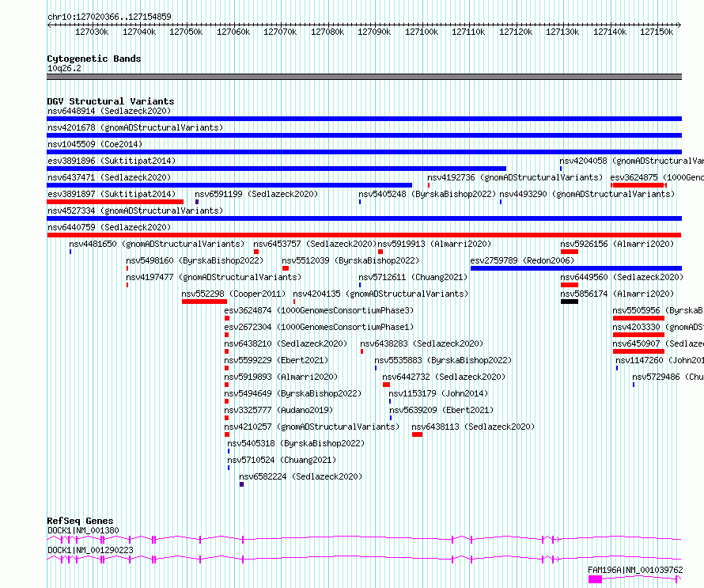Open the nsv4197477 gnomAD label
Image resolution: width=704 pixels, height=588 pixels.
(x=214, y=277)
